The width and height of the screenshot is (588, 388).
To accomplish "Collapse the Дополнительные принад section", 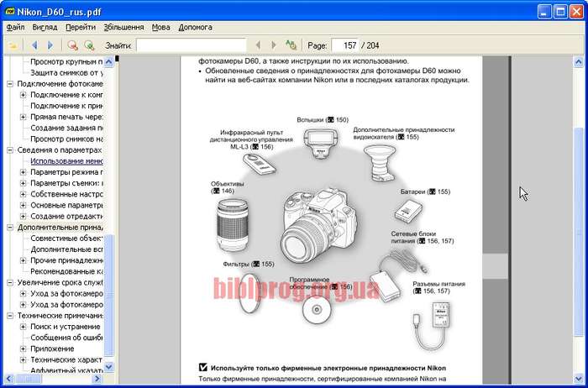I will (x=10, y=228).
